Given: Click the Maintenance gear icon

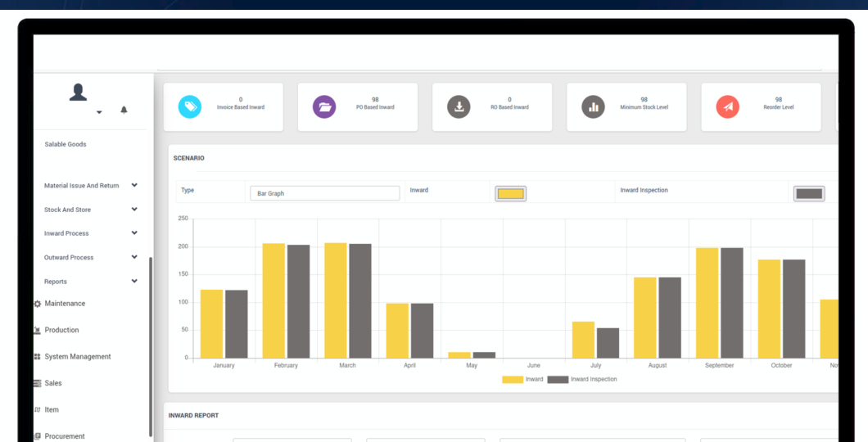Looking at the screenshot, I should [x=37, y=304].
